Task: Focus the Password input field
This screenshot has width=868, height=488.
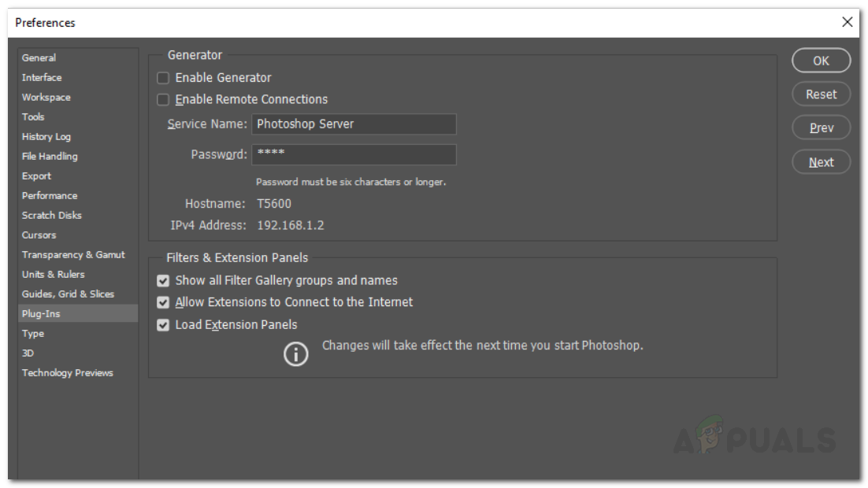Action: 354,154
